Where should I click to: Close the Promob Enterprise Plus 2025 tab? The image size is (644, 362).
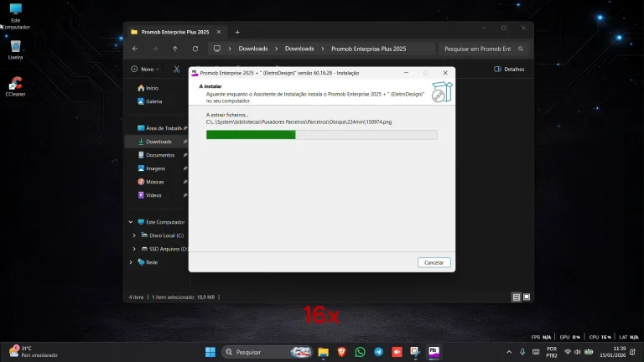[219, 32]
